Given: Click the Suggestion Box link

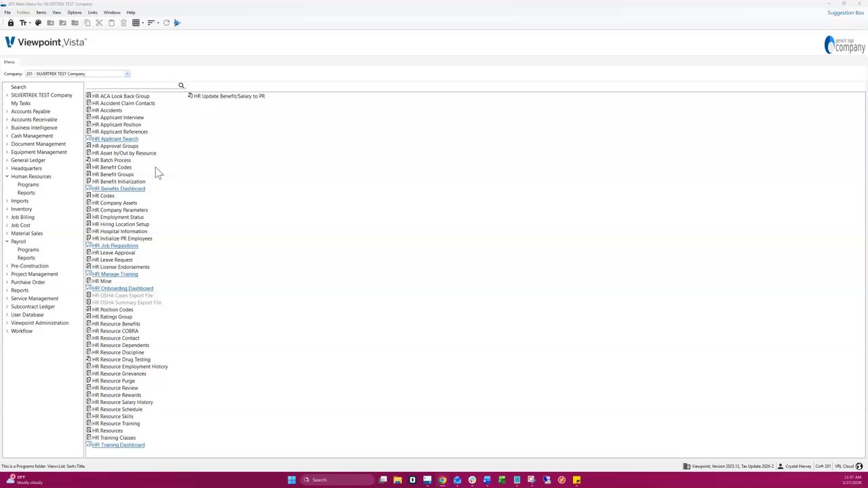Looking at the screenshot, I should [x=846, y=12].
